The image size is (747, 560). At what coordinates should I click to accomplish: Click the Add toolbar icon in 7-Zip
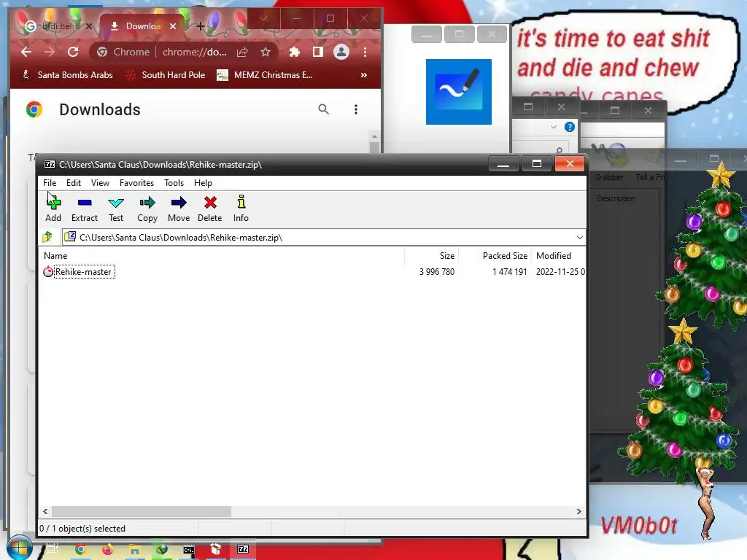pos(53,208)
